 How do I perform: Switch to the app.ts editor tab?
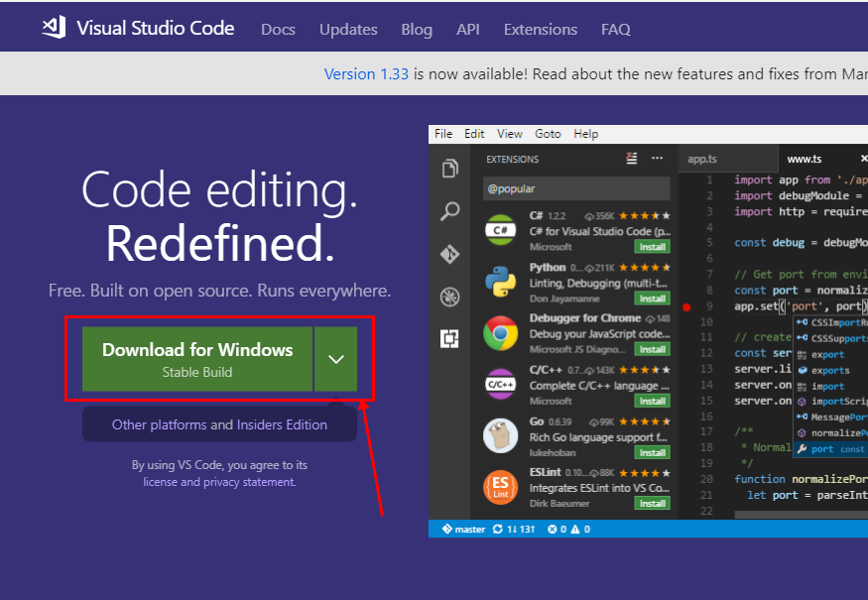[727, 159]
